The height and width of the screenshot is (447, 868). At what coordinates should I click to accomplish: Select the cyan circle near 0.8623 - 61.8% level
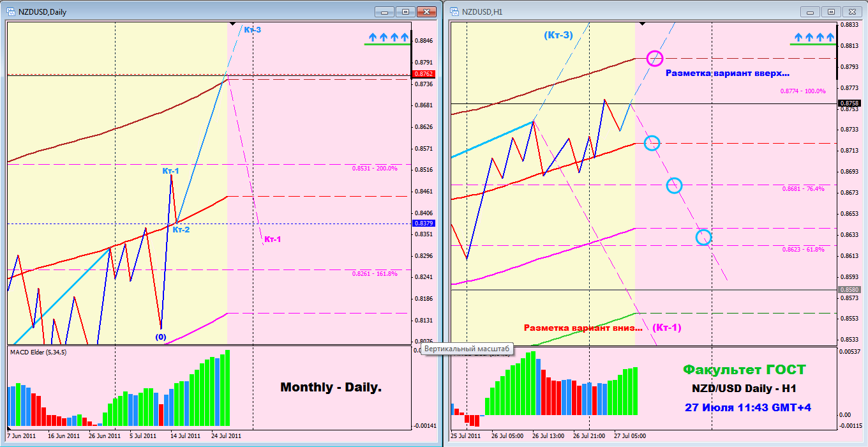(x=703, y=238)
